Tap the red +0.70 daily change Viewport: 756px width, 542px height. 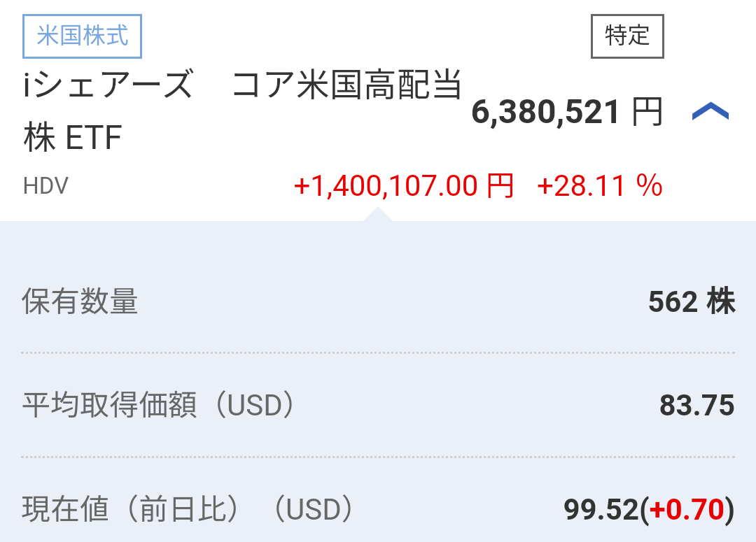tap(687, 510)
